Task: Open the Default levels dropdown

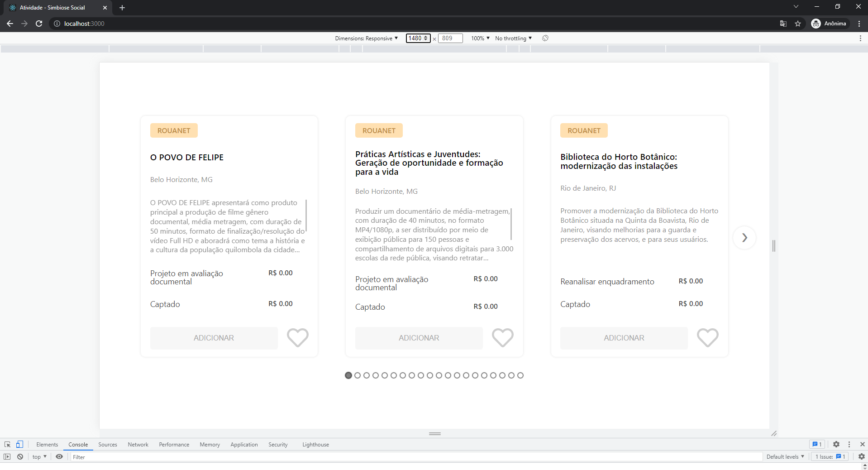Action: point(784,456)
